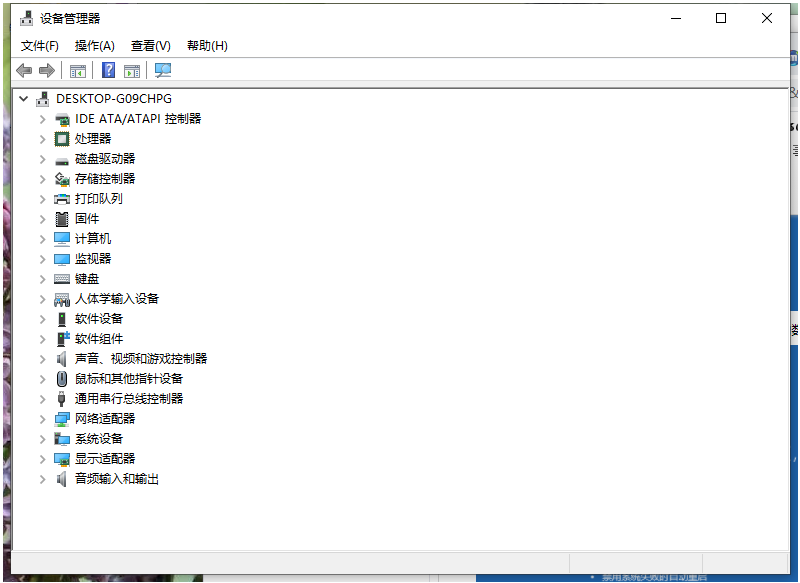Image resolution: width=800 pixels, height=583 pixels.
Task: Click the 监视器 display icon
Action: tap(62, 259)
